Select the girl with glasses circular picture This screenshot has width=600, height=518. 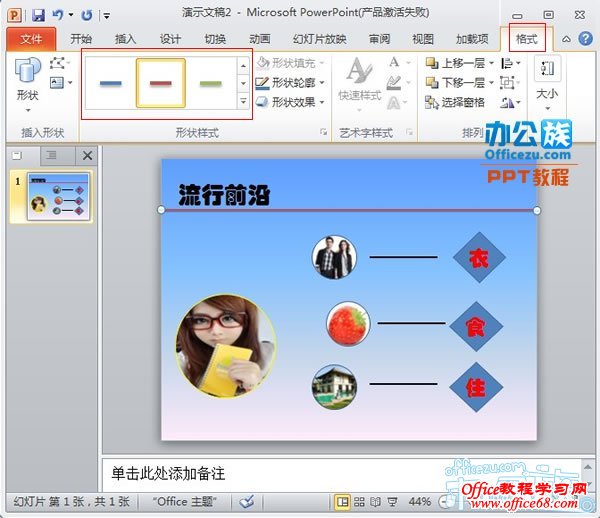225,346
